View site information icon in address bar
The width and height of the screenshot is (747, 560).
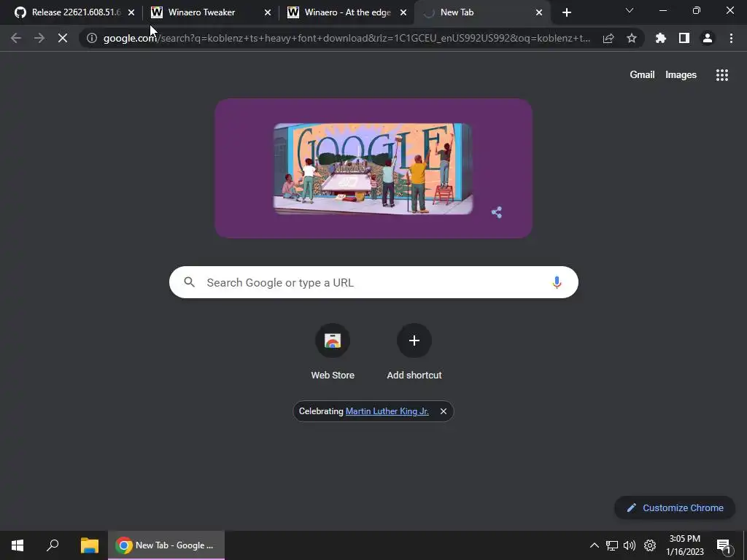[92, 38]
